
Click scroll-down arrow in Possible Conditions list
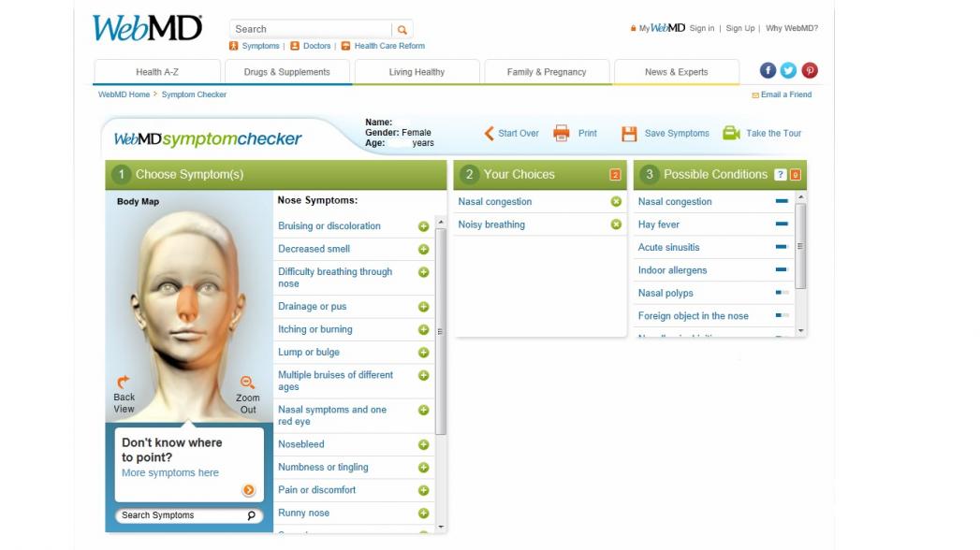click(800, 331)
